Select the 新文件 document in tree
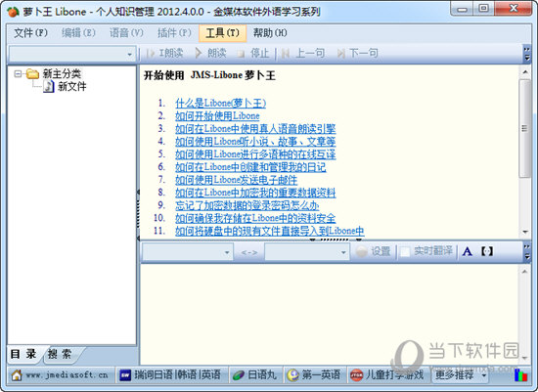This screenshot has width=538, height=392. point(72,86)
